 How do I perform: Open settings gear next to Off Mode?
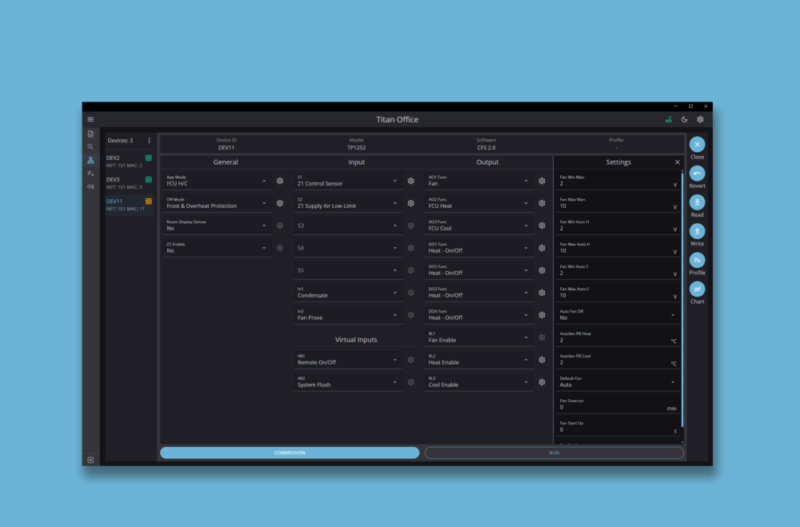point(280,203)
